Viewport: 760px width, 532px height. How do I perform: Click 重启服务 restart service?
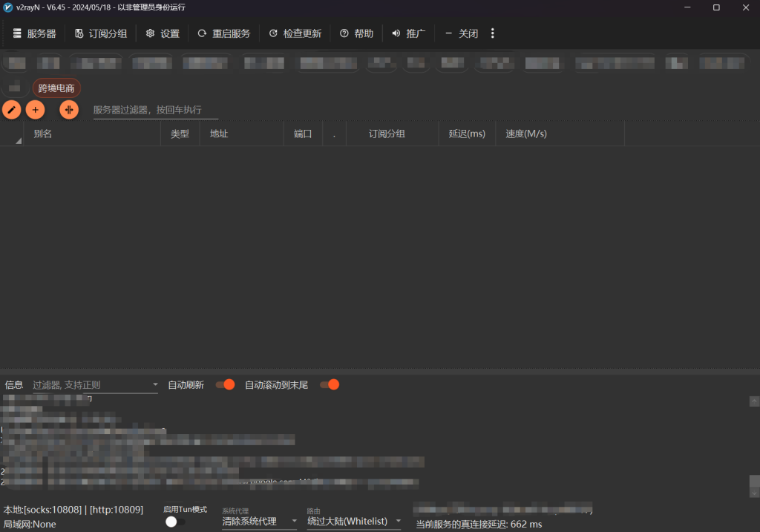(223, 33)
